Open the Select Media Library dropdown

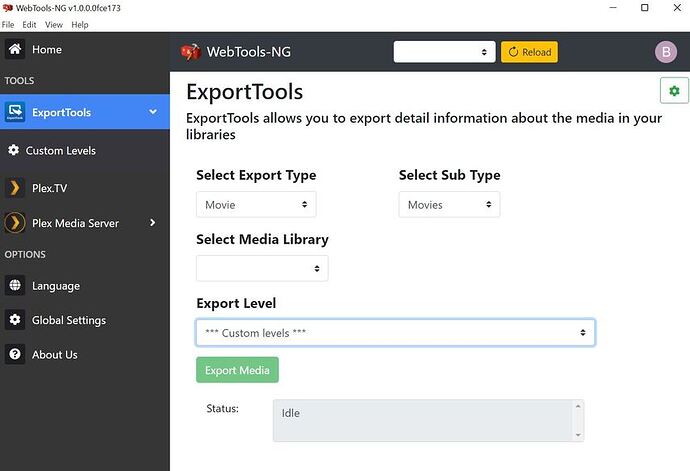pos(262,268)
